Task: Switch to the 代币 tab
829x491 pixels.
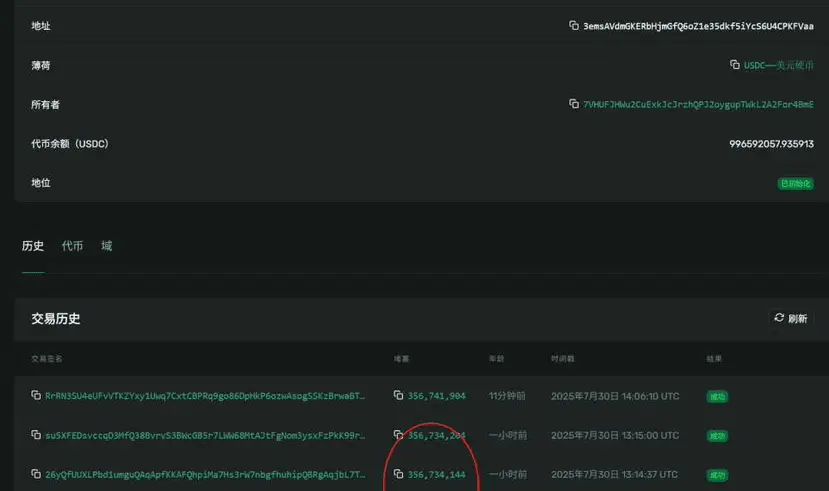Action: (72, 246)
